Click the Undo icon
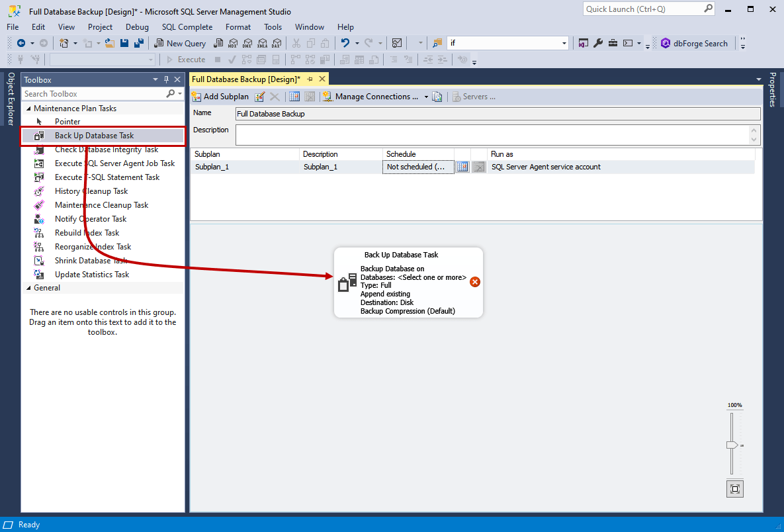Viewport: 784px width, 532px height. pyautogui.click(x=347, y=42)
